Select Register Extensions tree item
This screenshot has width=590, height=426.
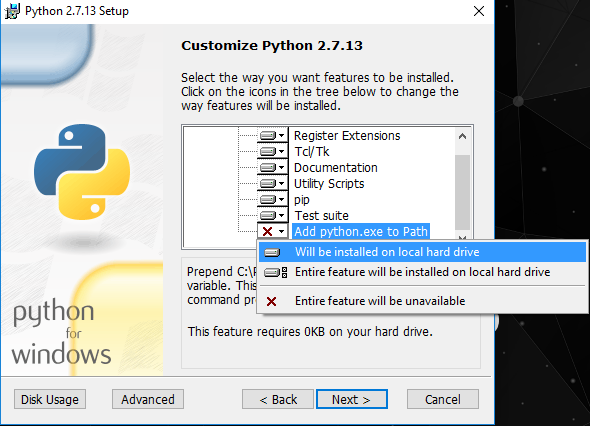pos(347,135)
